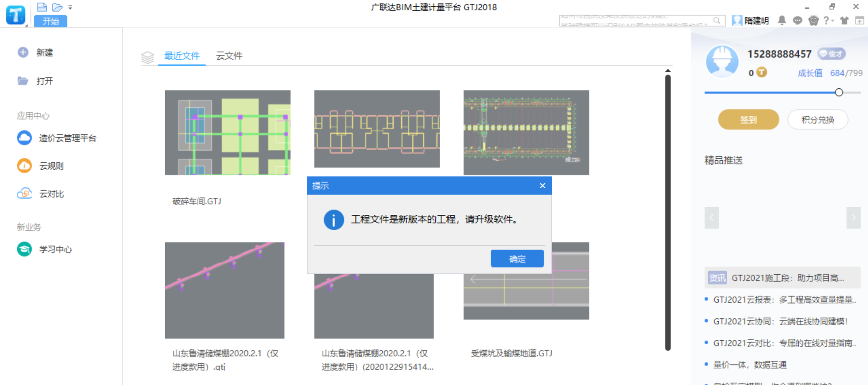Click the user avatar with helmet
Image resolution: width=868 pixels, height=385 pixels.
pyautogui.click(x=722, y=62)
